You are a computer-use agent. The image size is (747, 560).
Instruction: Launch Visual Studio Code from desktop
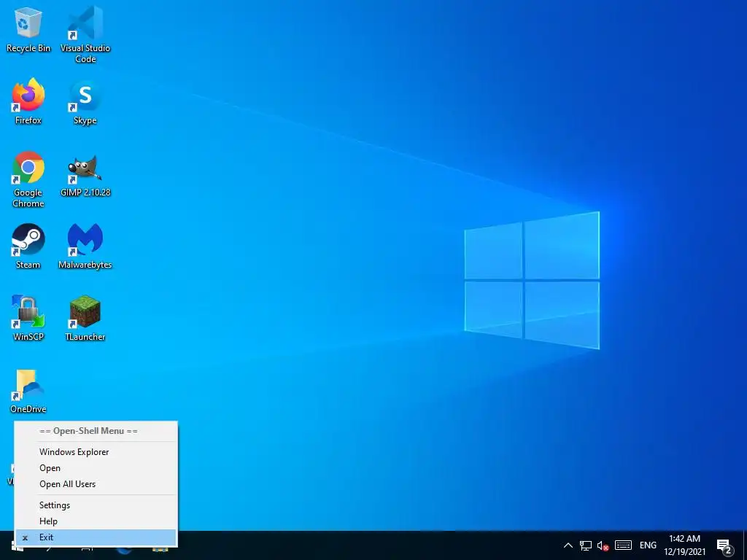(x=85, y=34)
